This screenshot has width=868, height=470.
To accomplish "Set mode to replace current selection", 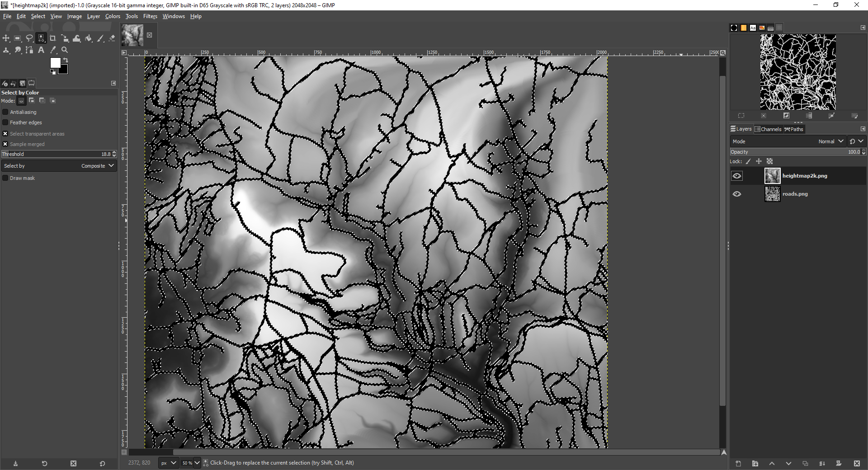I will click(21, 100).
